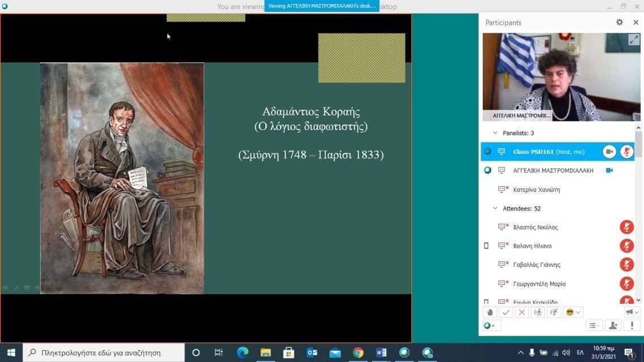This screenshot has width=644, height=362.
Task: Open Participants panel settings gear
Action: [619, 22]
